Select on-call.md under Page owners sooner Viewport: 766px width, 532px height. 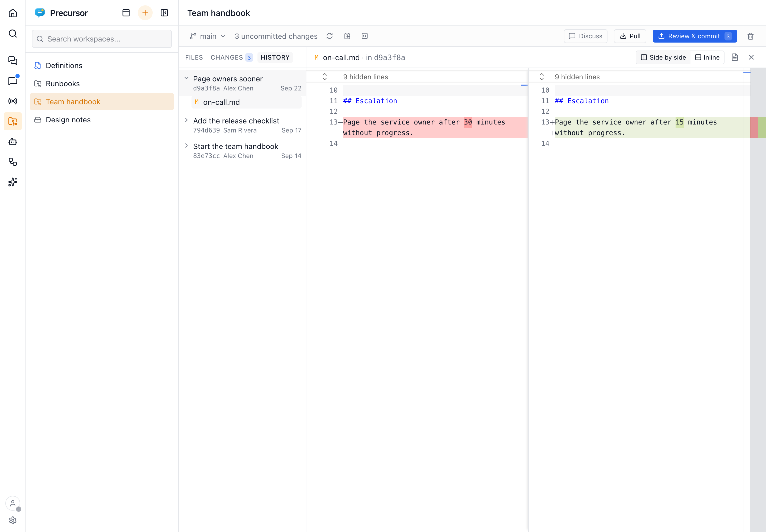click(247, 102)
